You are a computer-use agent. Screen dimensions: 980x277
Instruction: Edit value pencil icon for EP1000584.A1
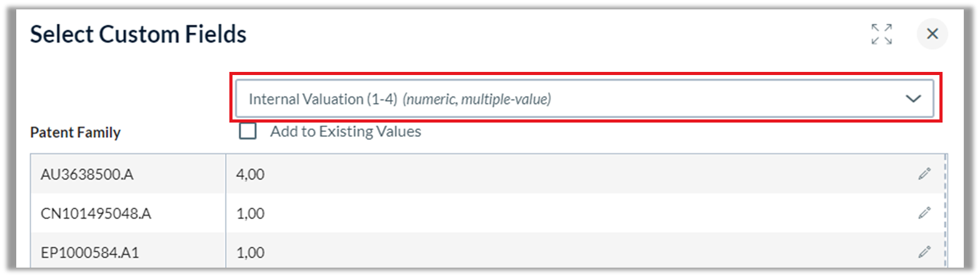[924, 252]
